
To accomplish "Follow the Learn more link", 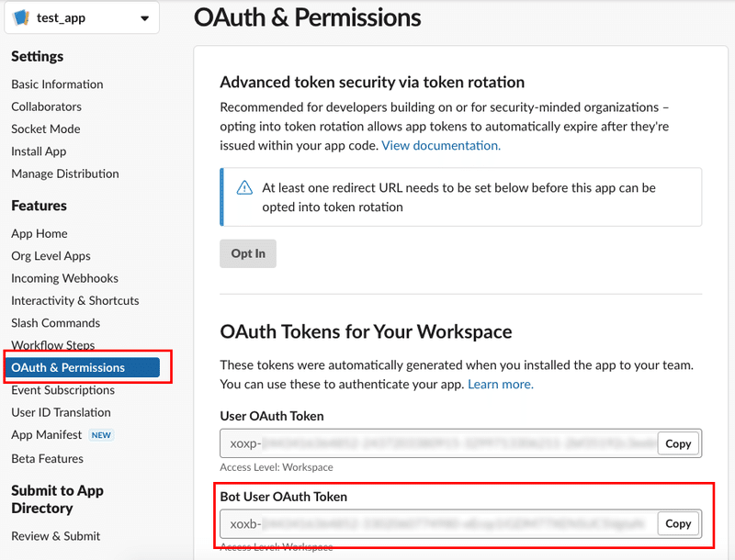I will point(501,385).
